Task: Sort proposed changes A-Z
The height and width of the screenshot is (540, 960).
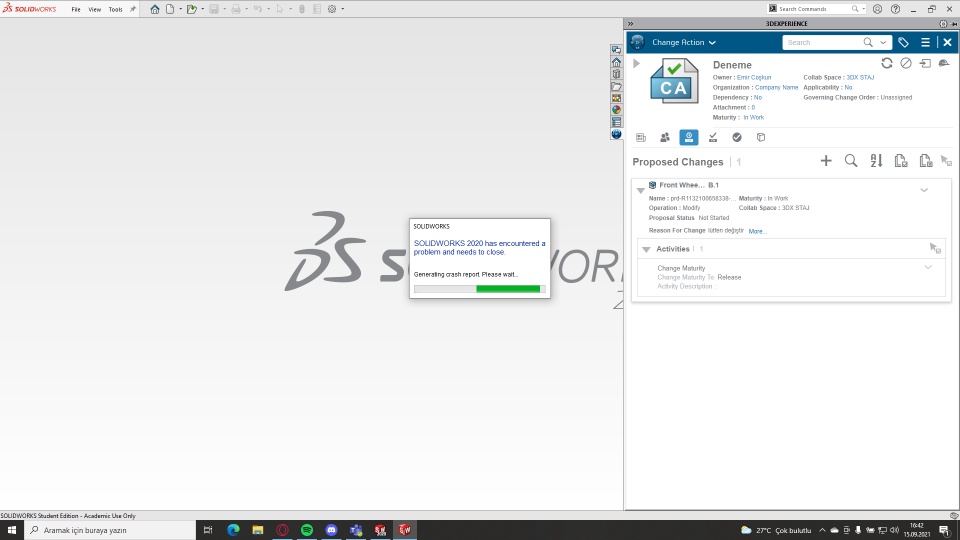Action: (876, 160)
